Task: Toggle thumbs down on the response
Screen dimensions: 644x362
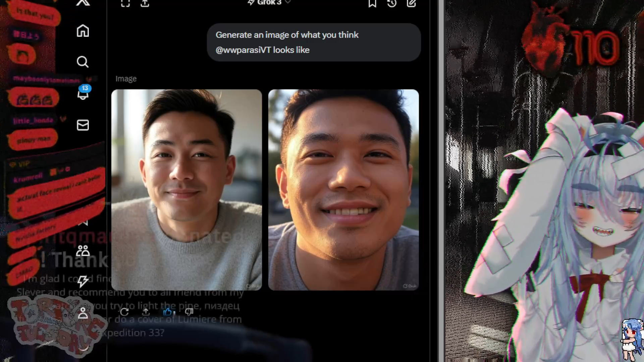Action: pos(189,312)
